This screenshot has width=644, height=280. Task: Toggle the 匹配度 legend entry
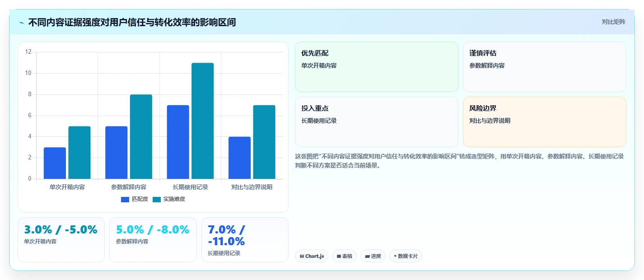[135, 199]
